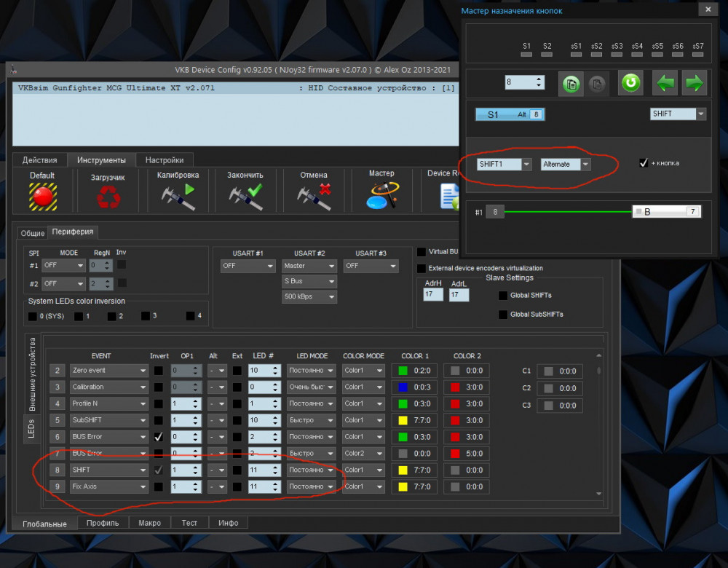The width and height of the screenshot is (728, 568).
Task: Enable Global SHIFTs checkbox
Action: 503,296
